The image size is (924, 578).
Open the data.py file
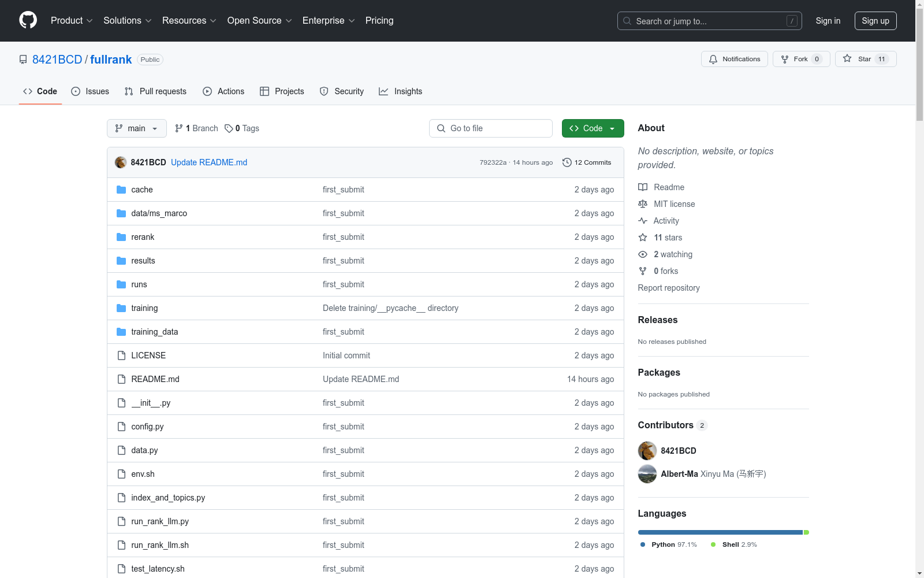pyautogui.click(x=144, y=450)
